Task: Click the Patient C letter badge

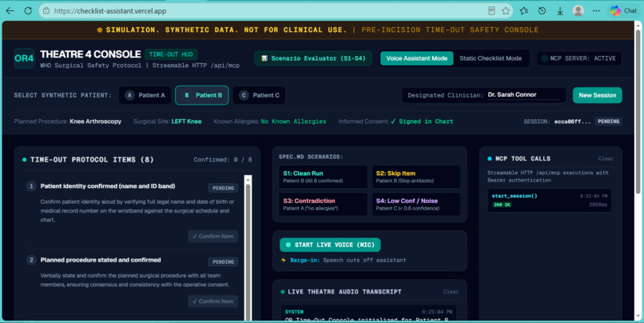Action: click(x=244, y=95)
